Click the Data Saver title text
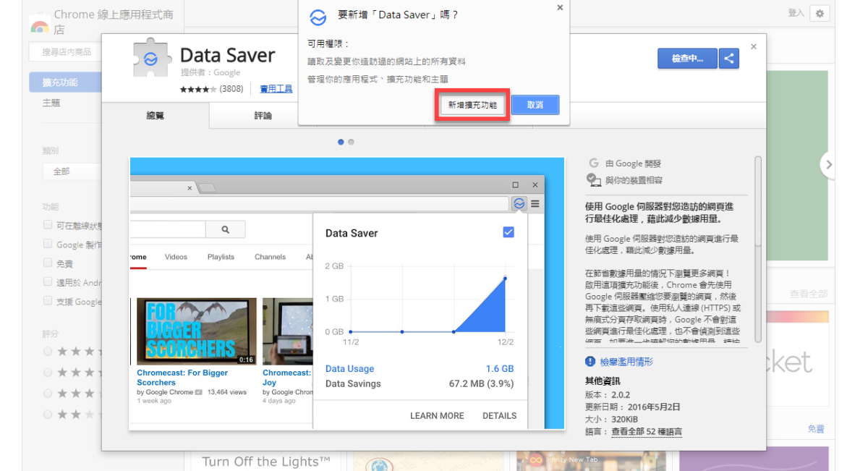The height and width of the screenshot is (471, 868). click(227, 55)
